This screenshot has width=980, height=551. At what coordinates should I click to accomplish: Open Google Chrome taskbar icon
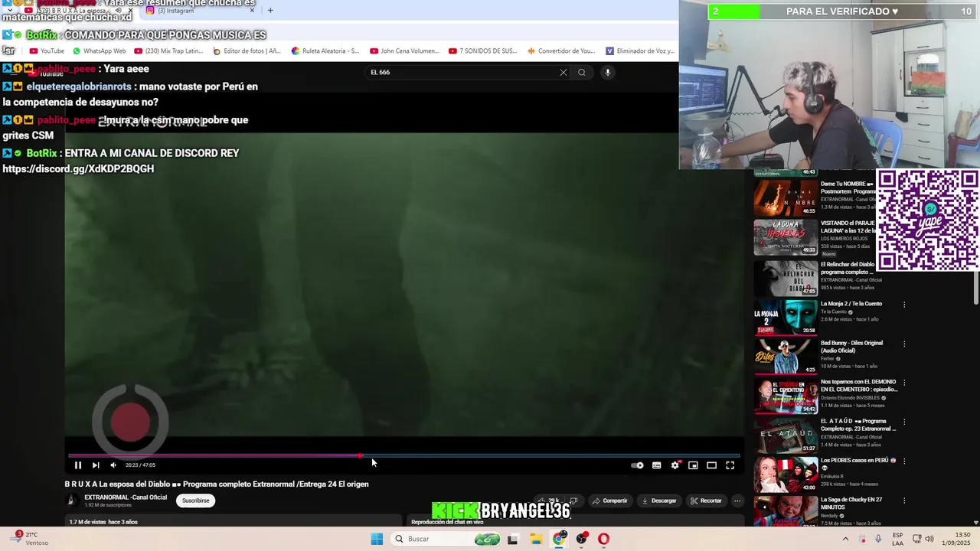point(559,539)
